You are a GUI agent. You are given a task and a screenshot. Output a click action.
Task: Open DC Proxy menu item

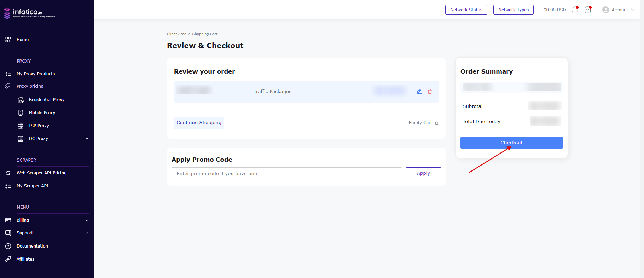coord(39,139)
